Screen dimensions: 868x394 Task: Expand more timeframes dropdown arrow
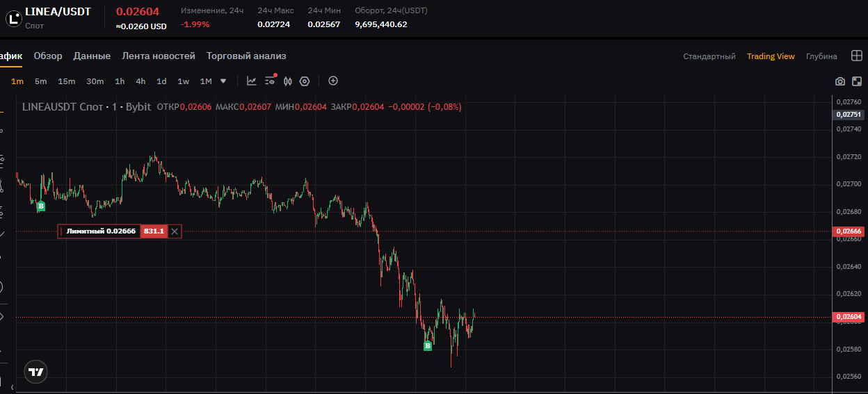click(x=223, y=81)
